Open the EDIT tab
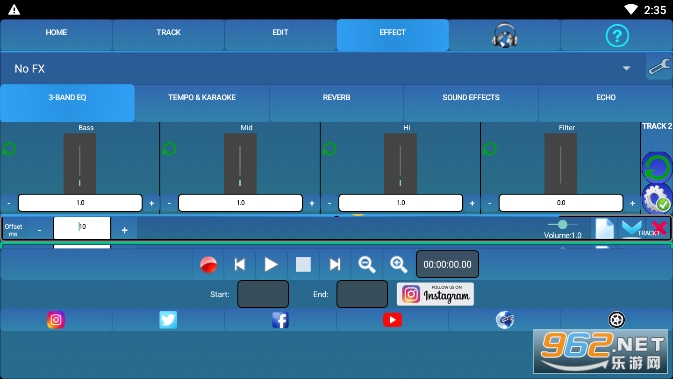Image resolution: width=673 pixels, height=379 pixels. 280,35
